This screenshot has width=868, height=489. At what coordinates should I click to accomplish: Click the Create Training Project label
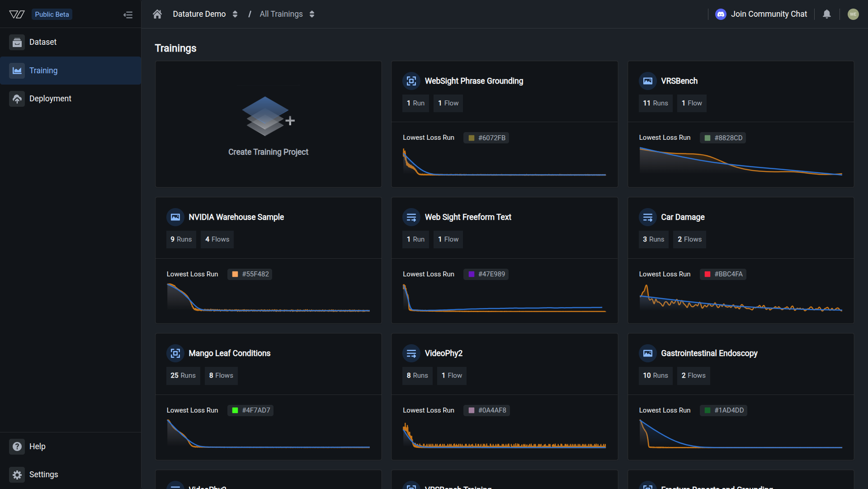pos(268,152)
